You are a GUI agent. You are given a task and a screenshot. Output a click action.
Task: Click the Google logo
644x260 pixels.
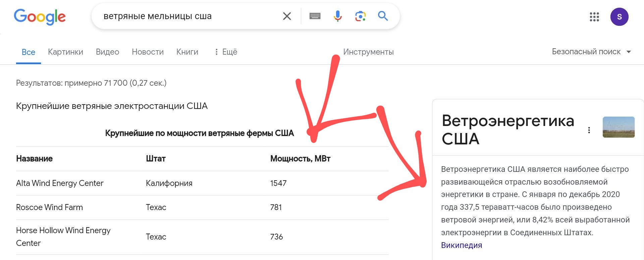(x=40, y=17)
